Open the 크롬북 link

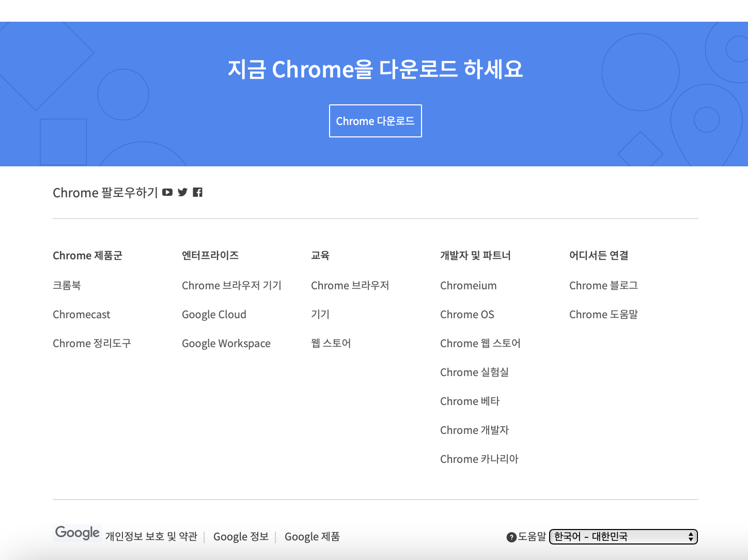click(67, 285)
